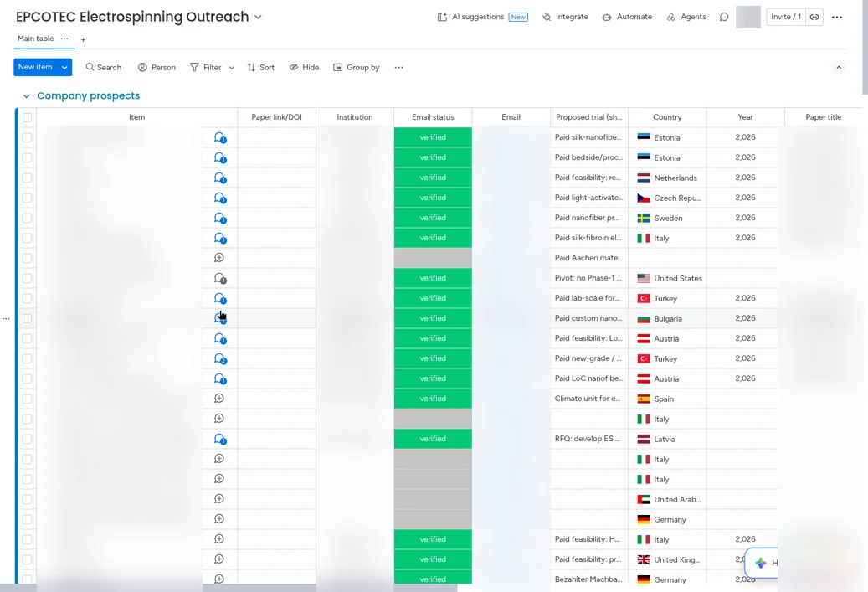Click the user avatar thumbnail

(x=747, y=18)
